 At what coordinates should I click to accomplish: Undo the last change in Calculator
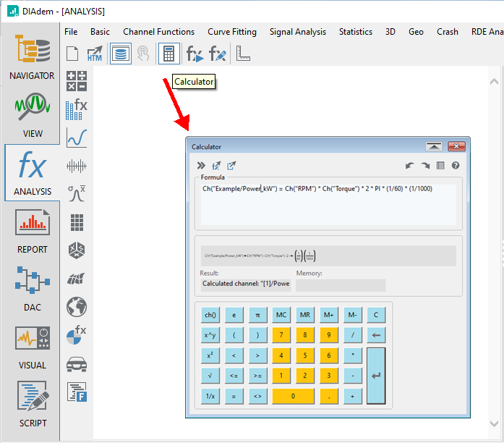(x=410, y=166)
